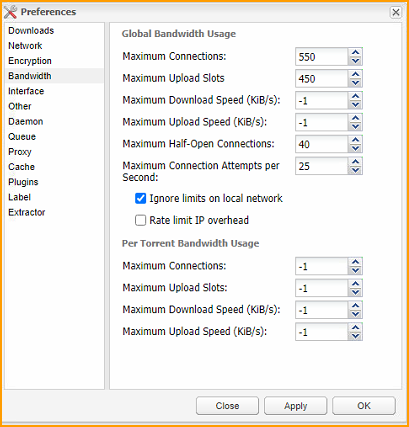This screenshot has height=427, width=409.
Task: Open the Extractor preferences category
Action: tap(54, 212)
